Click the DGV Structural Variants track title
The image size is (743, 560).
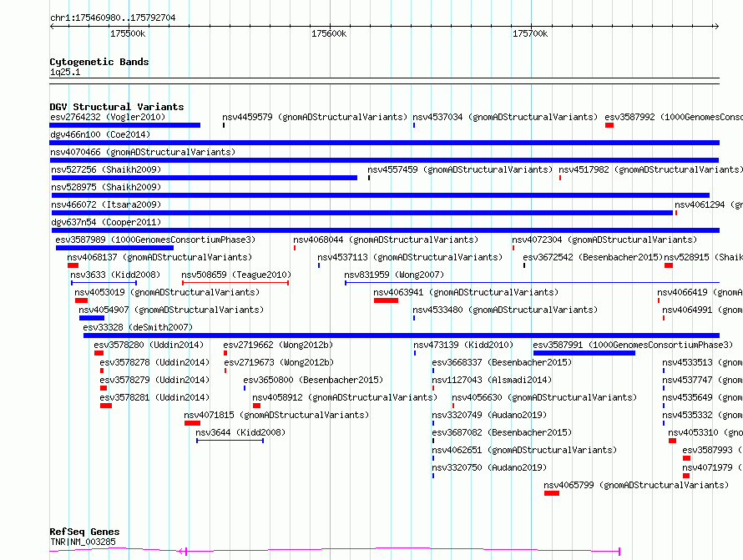[x=117, y=107]
